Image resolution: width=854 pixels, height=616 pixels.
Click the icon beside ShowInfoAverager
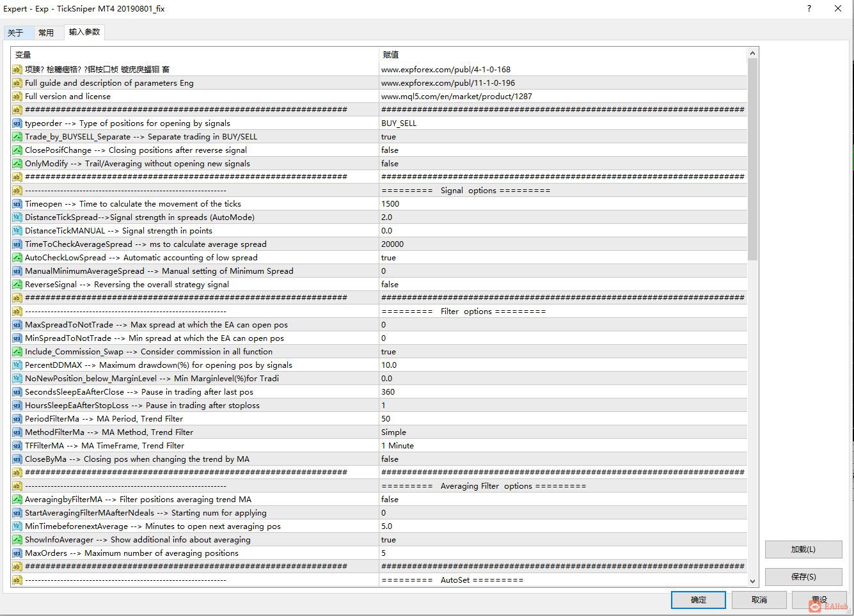click(17, 540)
